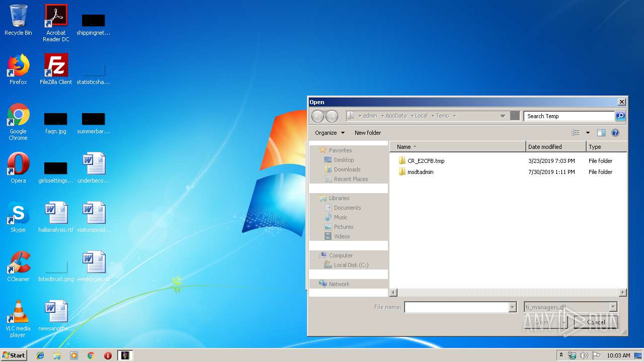644x362 pixels.
Task: Select the Skype desktop shortcut
Action: pyautogui.click(x=18, y=217)
